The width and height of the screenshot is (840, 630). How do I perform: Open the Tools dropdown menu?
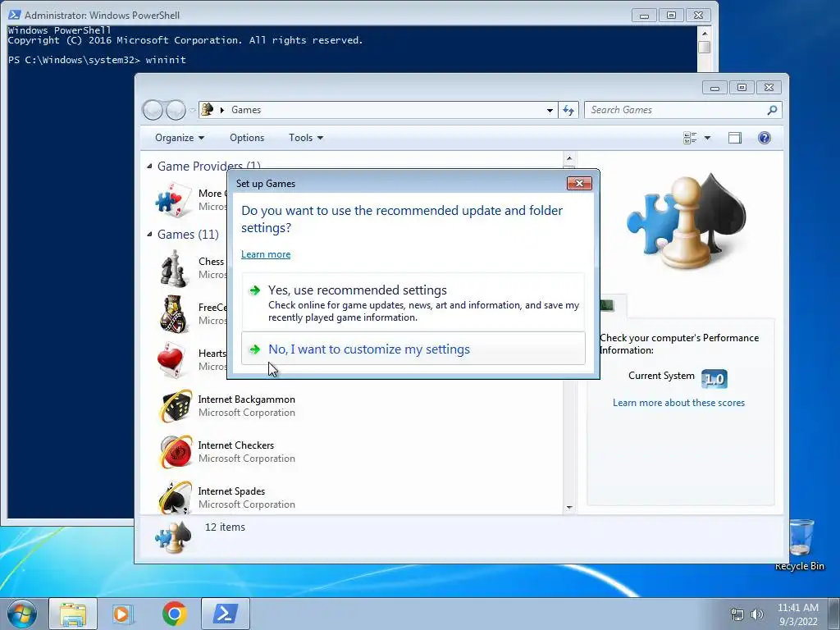coord(306,138)
